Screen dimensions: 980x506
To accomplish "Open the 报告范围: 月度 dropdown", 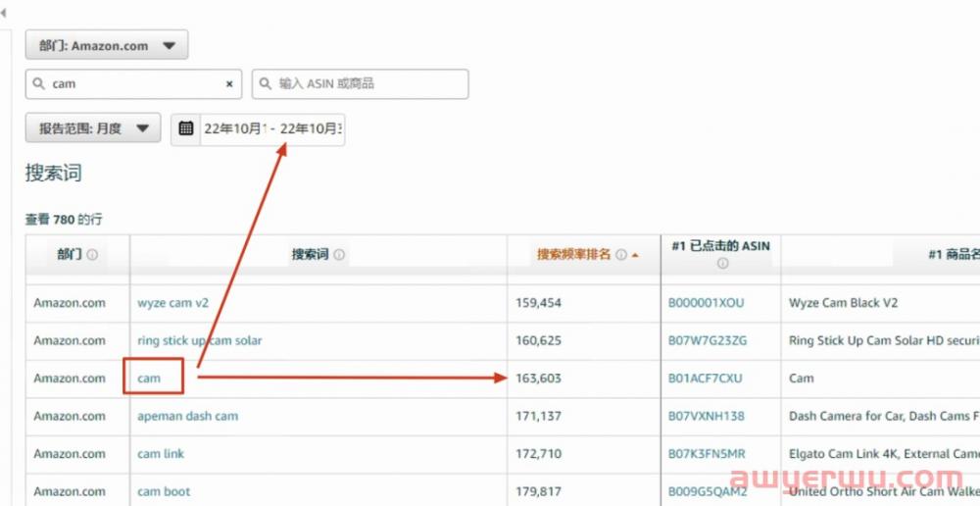I will click(93, 128).
